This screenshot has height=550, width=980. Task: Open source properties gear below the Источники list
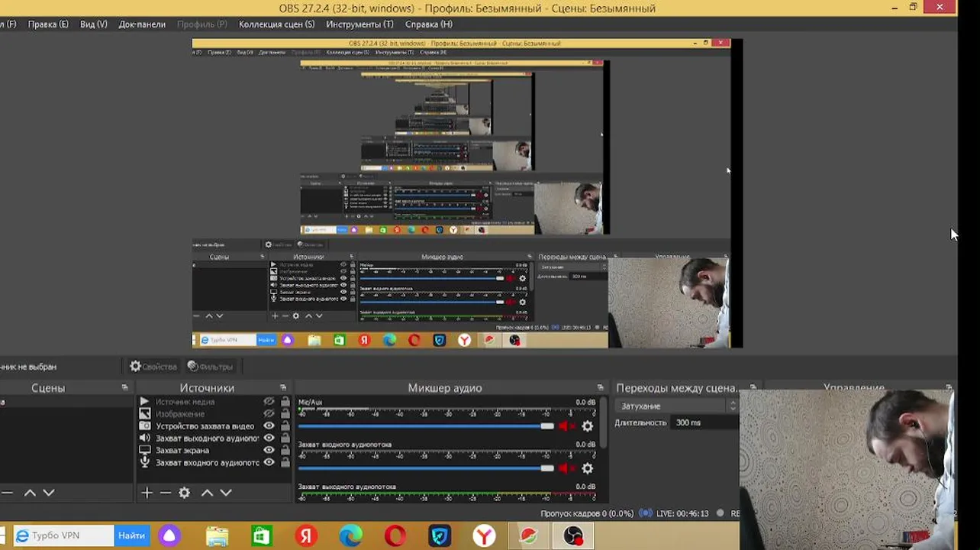184,493
